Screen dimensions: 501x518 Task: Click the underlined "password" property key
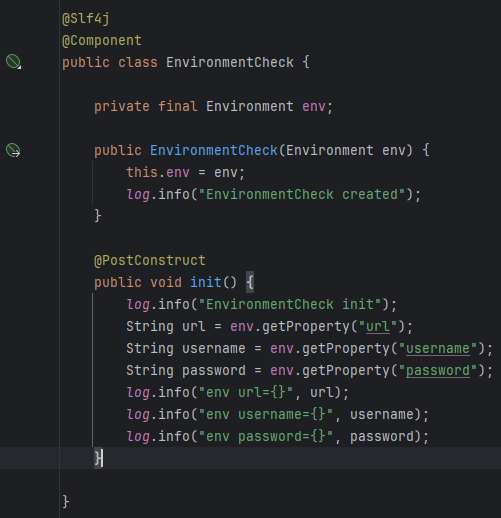[438, 371]
